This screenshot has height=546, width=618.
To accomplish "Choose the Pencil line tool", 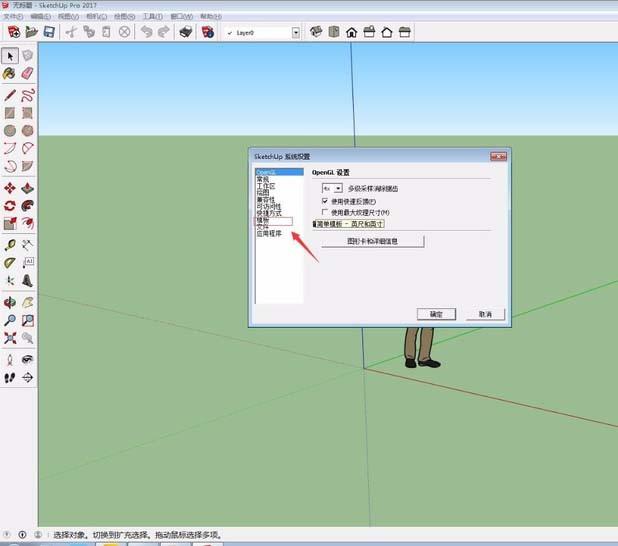I will (x=10, y=95).
